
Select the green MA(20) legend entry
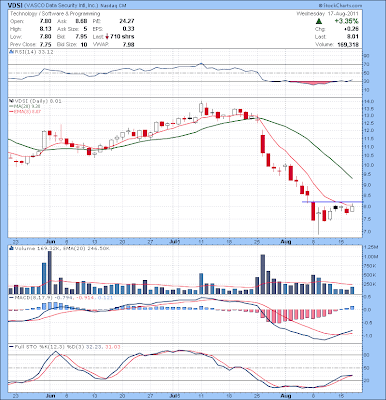(25, 106)
